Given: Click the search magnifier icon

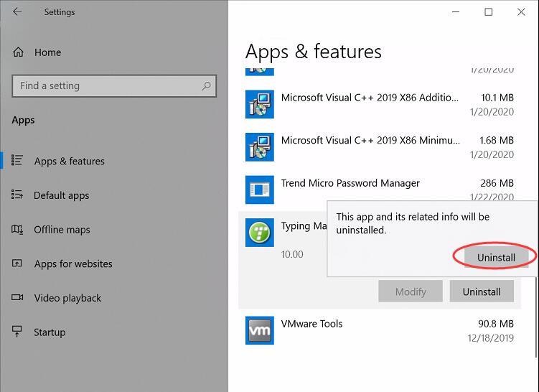Looking at the screenshot, I should coord(206,85).
